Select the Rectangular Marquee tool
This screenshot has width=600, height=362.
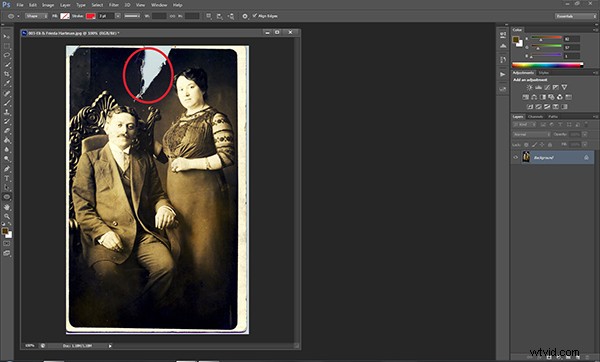[x=7, y=46]
